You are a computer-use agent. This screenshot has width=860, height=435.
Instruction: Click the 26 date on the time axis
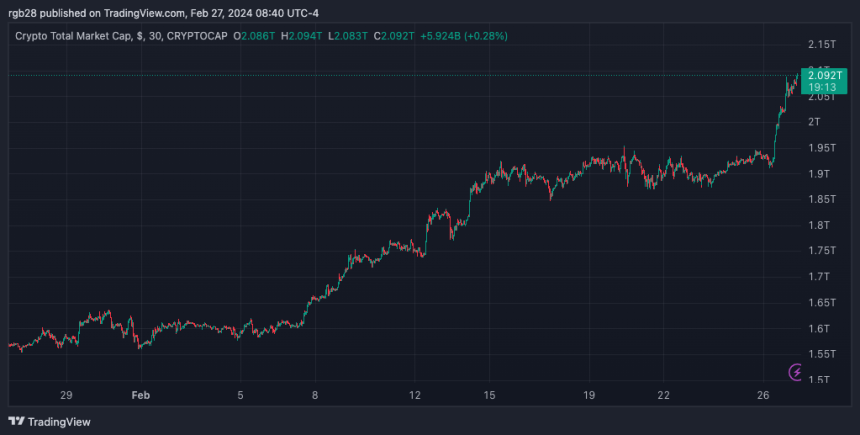pos(763,395)
